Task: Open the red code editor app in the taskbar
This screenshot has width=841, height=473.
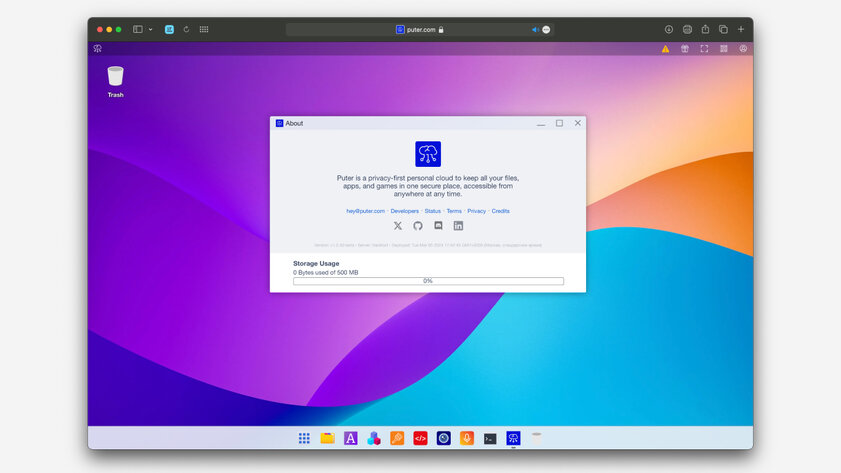Action: coord(420,438)
